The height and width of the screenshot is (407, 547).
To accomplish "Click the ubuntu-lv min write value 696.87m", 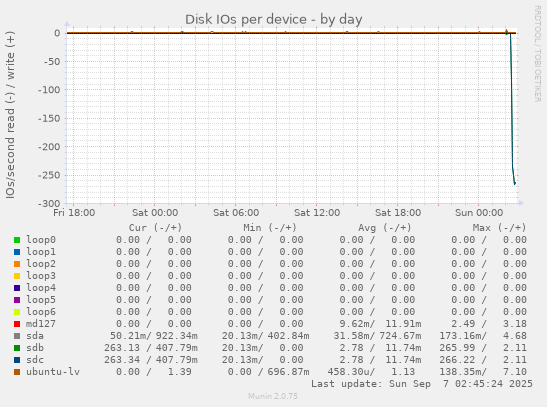I will click(x=289, y=372).
